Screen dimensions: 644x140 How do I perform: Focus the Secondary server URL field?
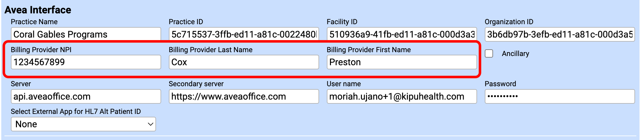pyautogui.click(x=243, y=96)
